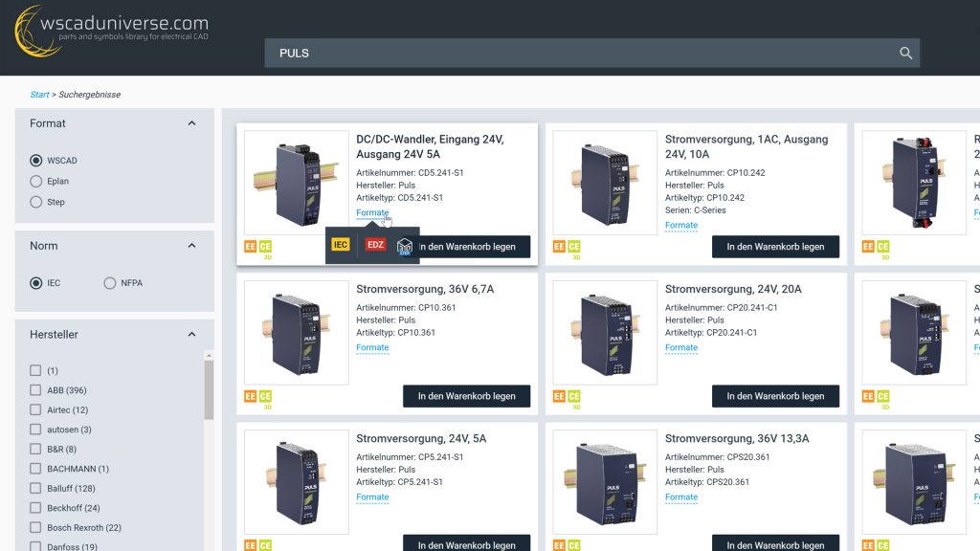Enable the Balluff (128) manufacturer filter
This screenshot has width=980, height=551.
click(x=33, y=488)
